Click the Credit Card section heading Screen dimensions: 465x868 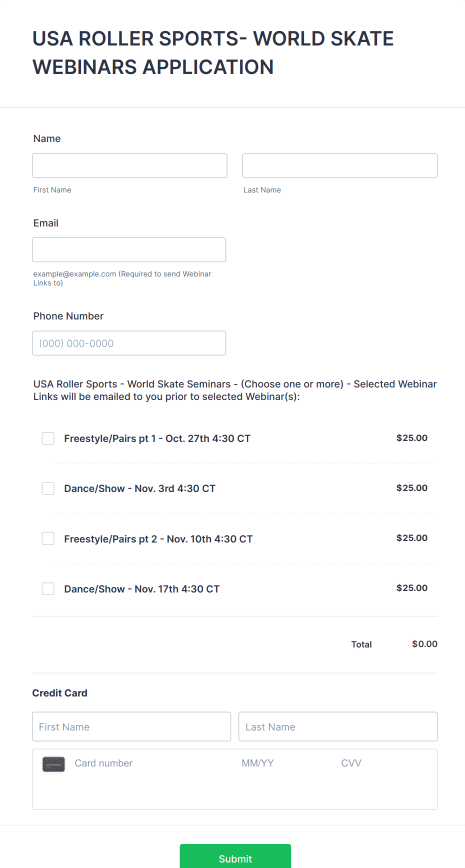click(x=60, y=693)
